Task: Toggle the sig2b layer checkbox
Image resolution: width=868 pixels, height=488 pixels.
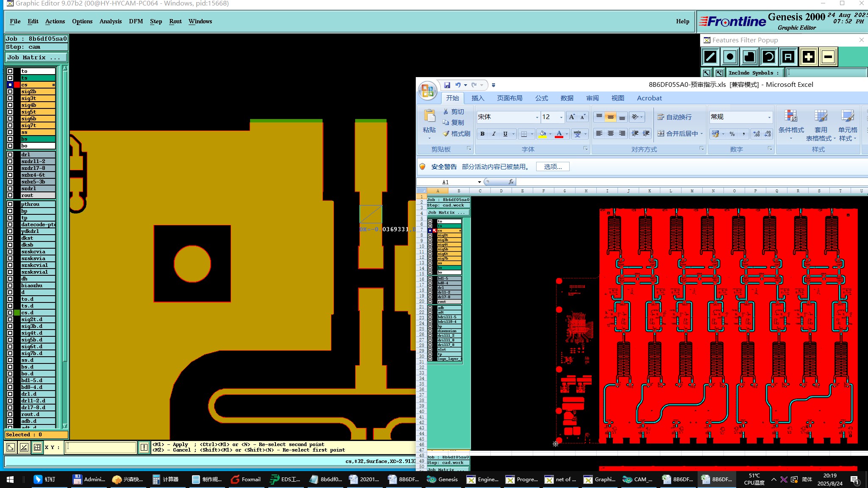Action: tap(10, 91)
